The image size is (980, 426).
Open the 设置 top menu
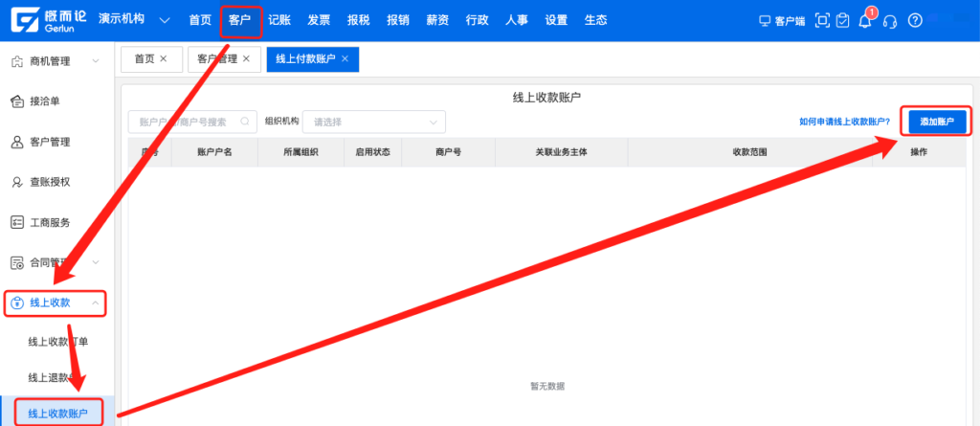pyautogui.click(x=556, y=20)
